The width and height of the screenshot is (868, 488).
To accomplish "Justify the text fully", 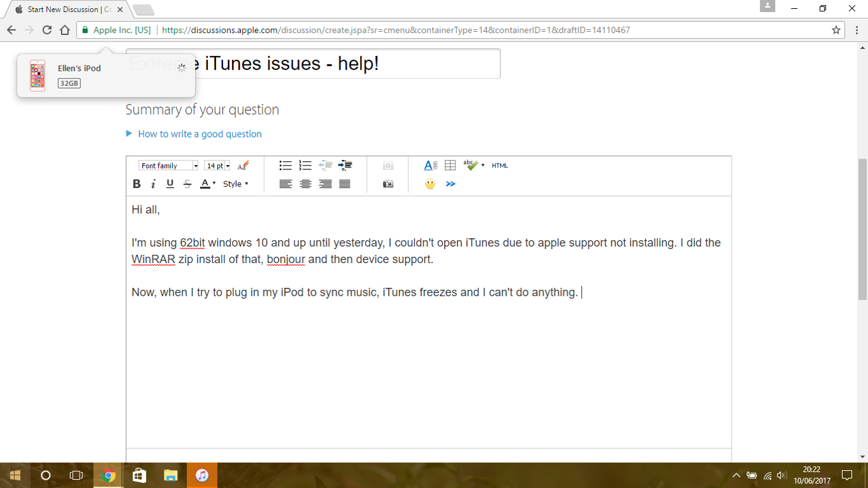I will 345,184.
